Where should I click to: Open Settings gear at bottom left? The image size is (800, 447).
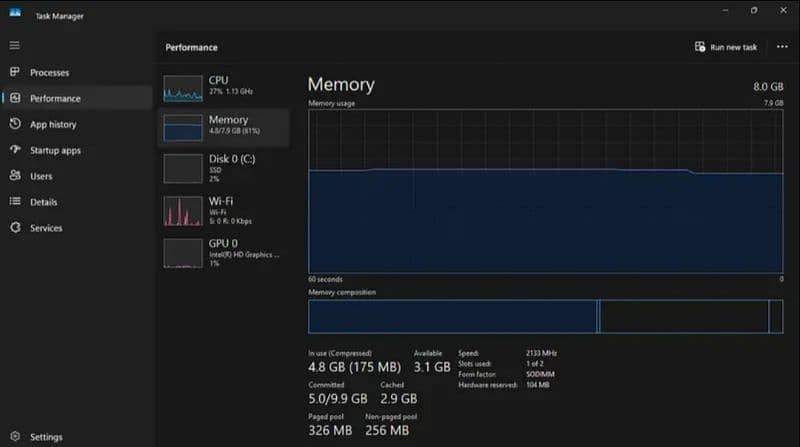15,437
